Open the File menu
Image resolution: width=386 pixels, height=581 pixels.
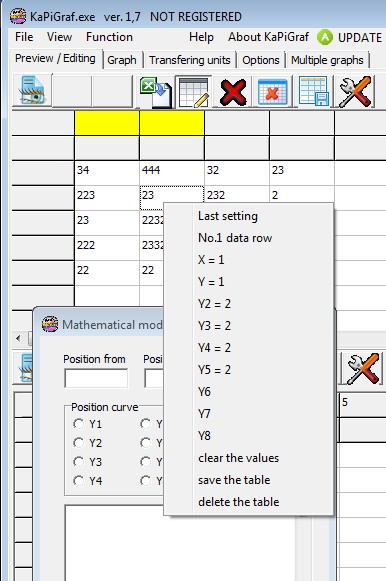[24, 37]
